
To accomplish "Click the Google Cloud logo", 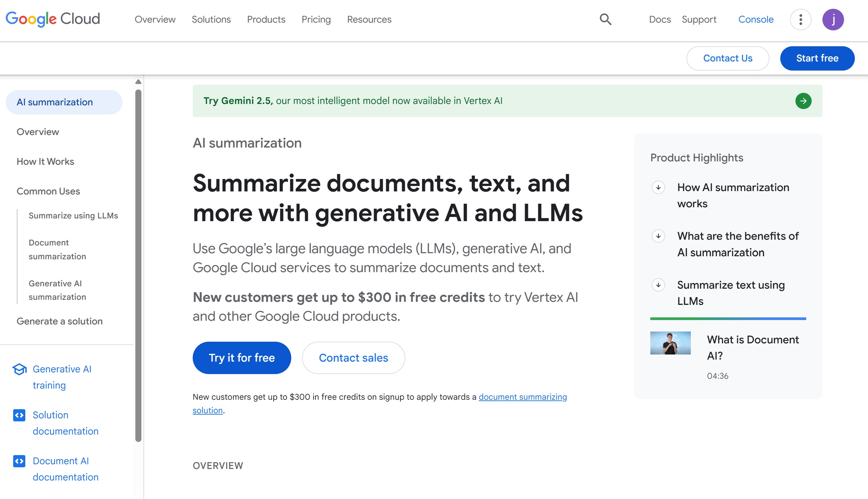I will coord(53,19).
